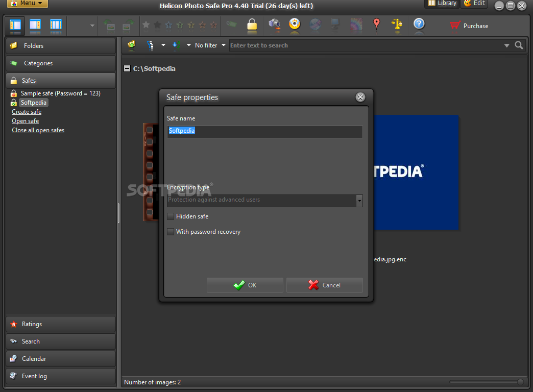Select the left-panel layout view icon
The width and height of the screenshot is (533, 392).
[x=15, y=25]
